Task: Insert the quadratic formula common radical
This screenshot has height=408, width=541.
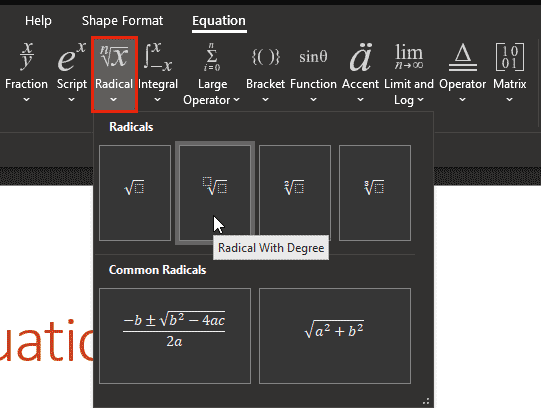Action: click(x=175, y=336)
